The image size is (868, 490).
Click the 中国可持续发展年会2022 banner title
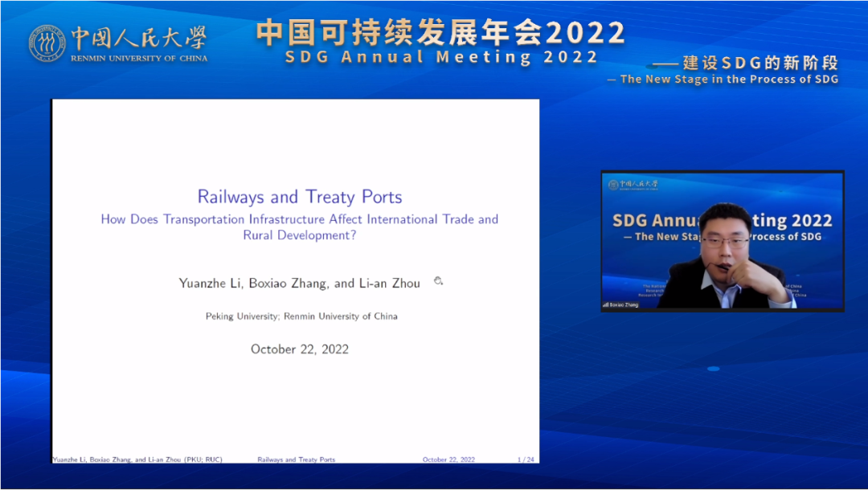(x=440, y=33)
